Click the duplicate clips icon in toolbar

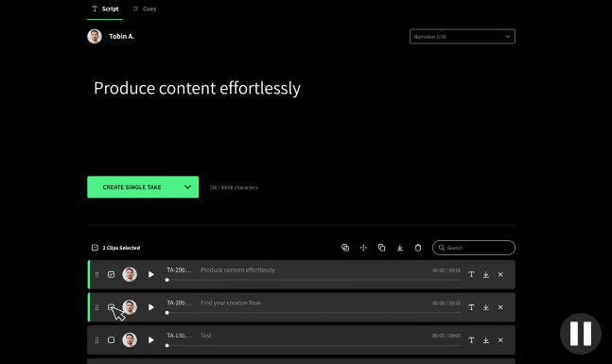382,248
